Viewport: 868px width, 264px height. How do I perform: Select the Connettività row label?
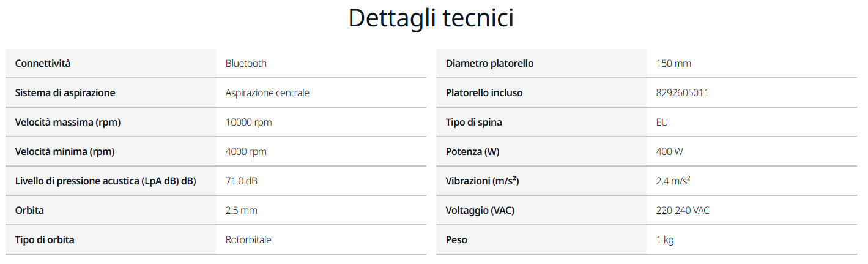[x=43, y=64]
